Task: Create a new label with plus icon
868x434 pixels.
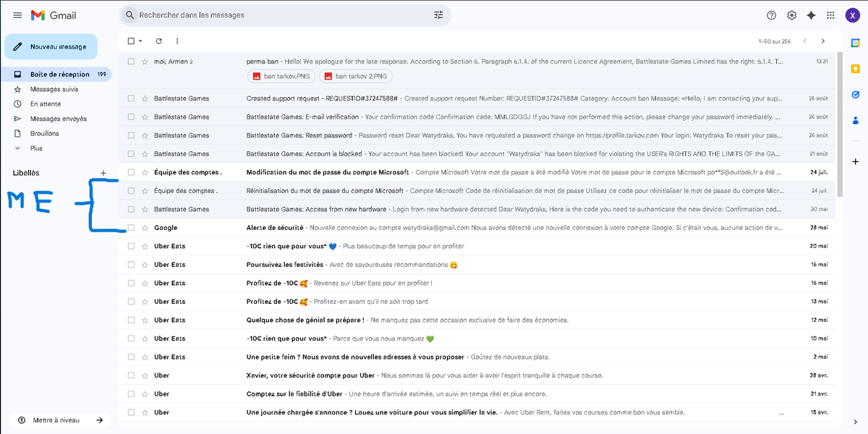Action: [x=103, y=173]
